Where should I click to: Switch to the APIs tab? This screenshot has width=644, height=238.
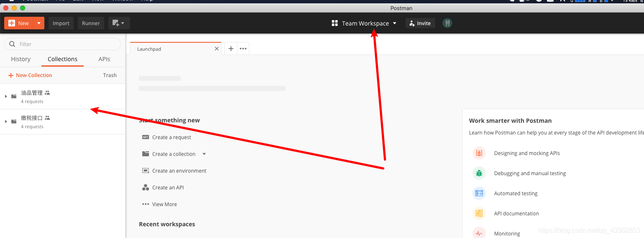tap(104, 59)
